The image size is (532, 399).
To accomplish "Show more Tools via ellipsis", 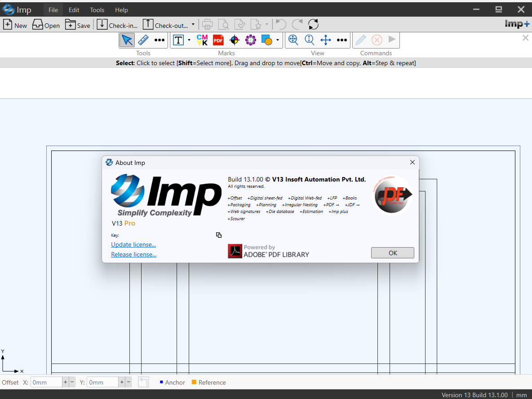I will (x=160, y=40).
